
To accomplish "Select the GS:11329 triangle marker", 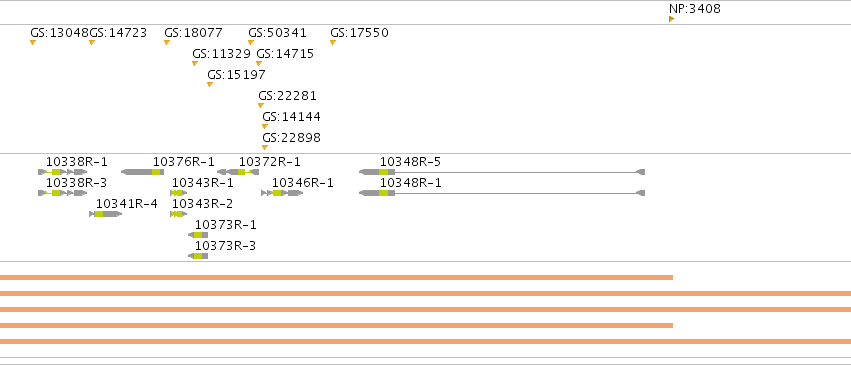I will tap(194, 63).
